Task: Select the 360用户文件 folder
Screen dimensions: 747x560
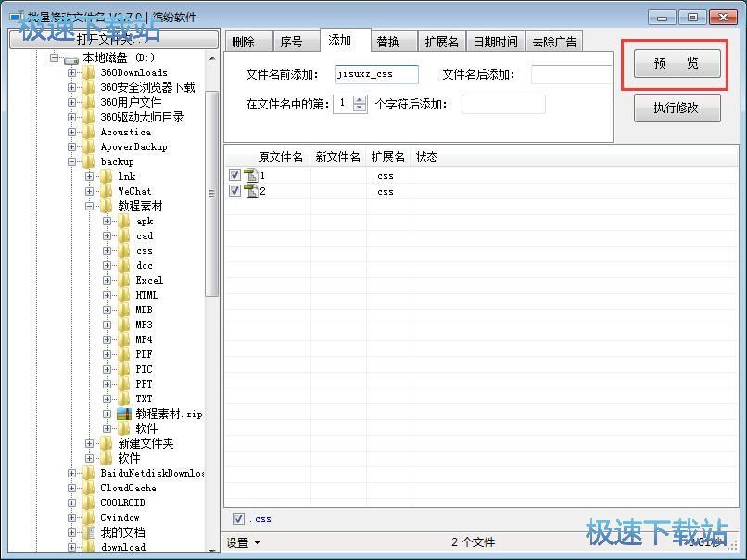Action: click(x=131, y=103)
